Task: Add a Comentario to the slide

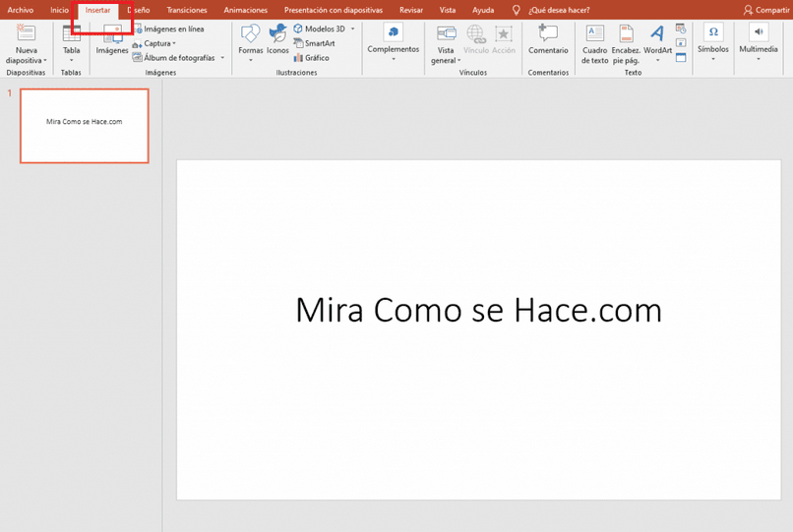Action: pos(548,39)
